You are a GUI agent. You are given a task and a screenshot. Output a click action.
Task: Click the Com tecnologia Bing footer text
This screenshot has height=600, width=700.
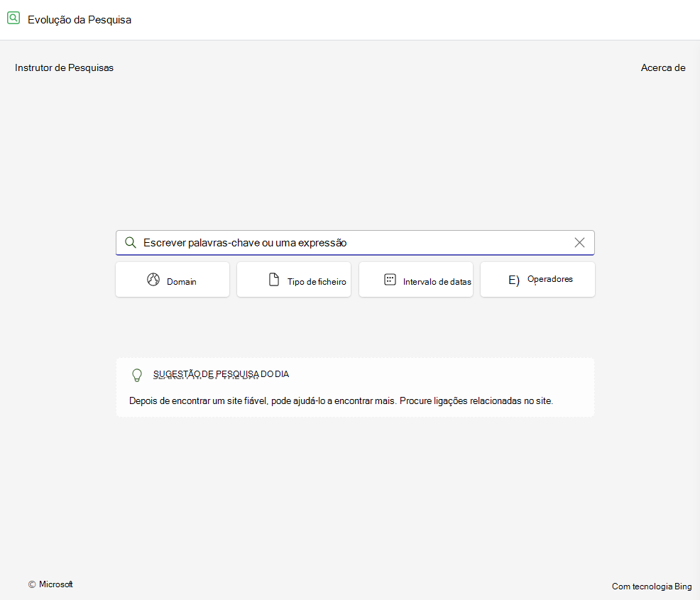pos(652,587)
